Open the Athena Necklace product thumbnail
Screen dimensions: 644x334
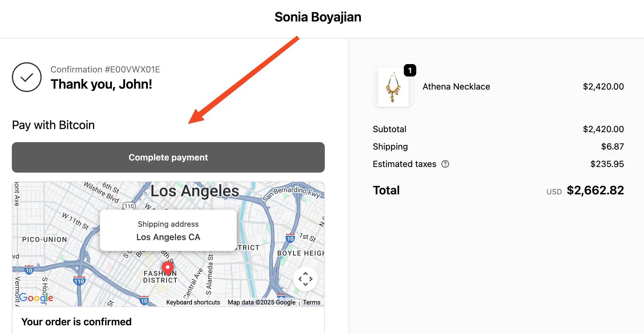[393, 87]
